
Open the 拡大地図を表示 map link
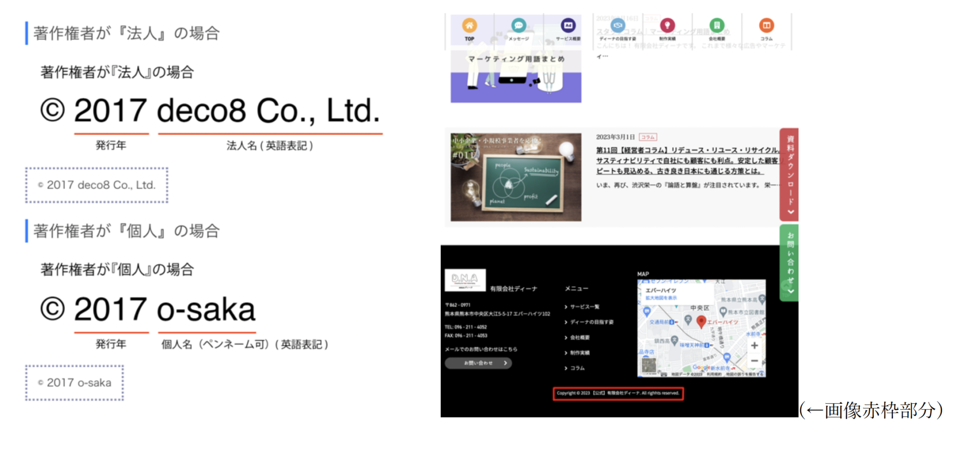coord(661,298)
